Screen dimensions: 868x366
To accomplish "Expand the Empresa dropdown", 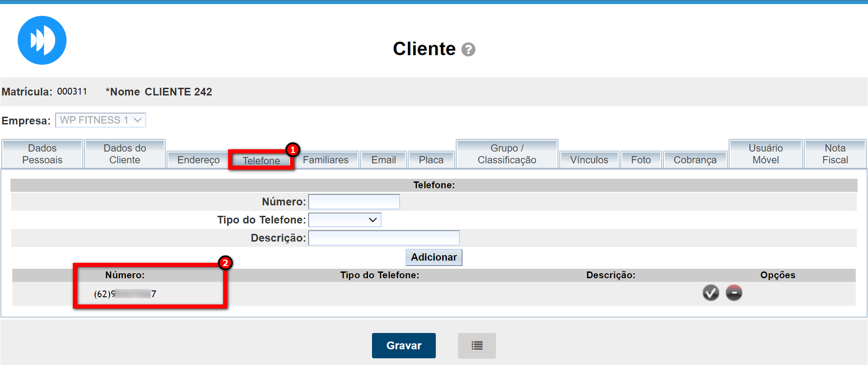I will pos(100,120).
